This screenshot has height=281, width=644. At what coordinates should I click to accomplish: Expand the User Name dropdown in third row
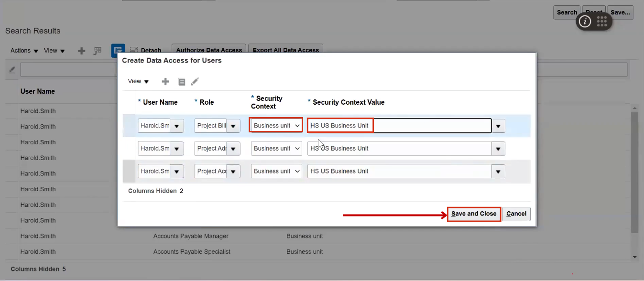(176, 171)
